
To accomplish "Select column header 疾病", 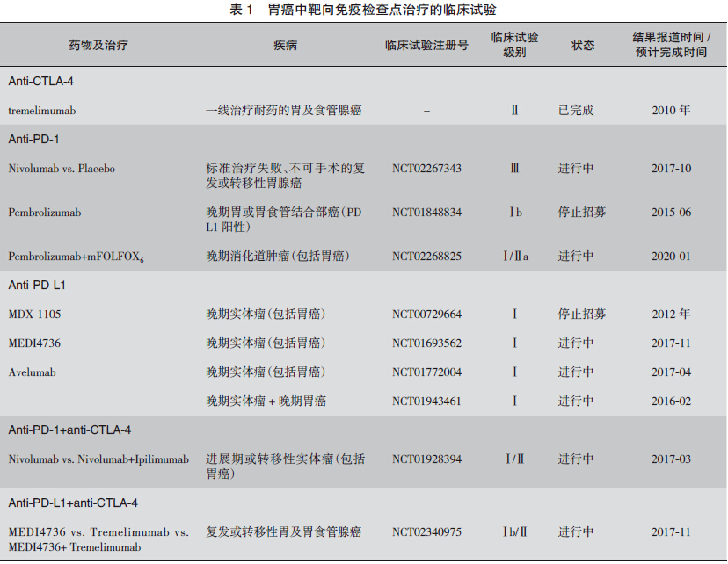I will tap(285, 45).
